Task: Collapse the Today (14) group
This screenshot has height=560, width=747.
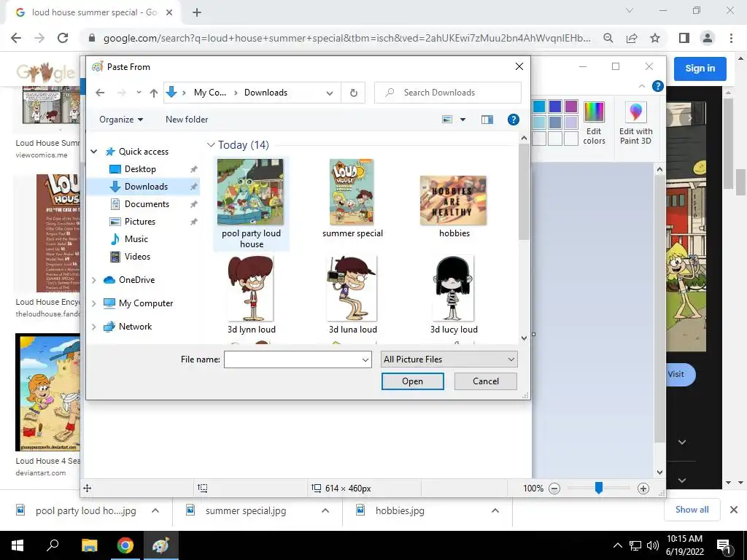Action: (x=211, y=145)
